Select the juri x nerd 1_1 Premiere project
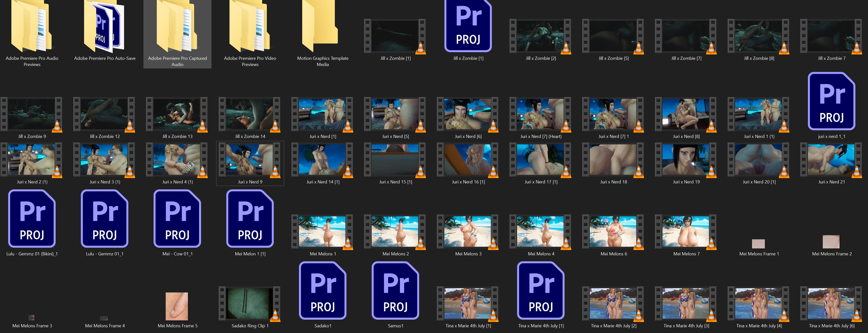Viewport: 868px width, 333px height. click(832, 101)
